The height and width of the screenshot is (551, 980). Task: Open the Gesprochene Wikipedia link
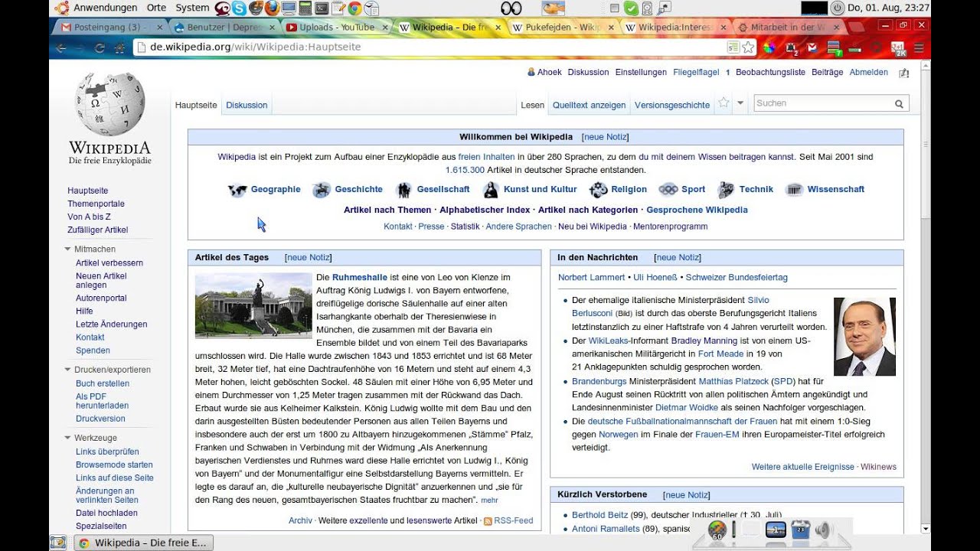[x=697, y=210]
